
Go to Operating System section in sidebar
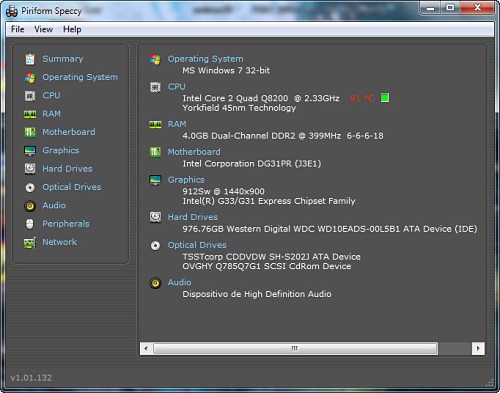(80, 77)
